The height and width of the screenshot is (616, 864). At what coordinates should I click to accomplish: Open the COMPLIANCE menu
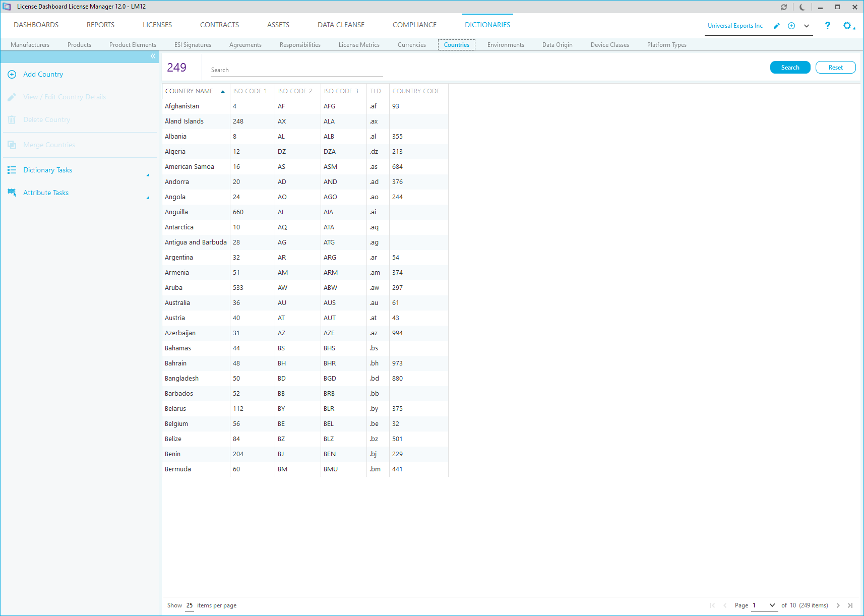414,25
